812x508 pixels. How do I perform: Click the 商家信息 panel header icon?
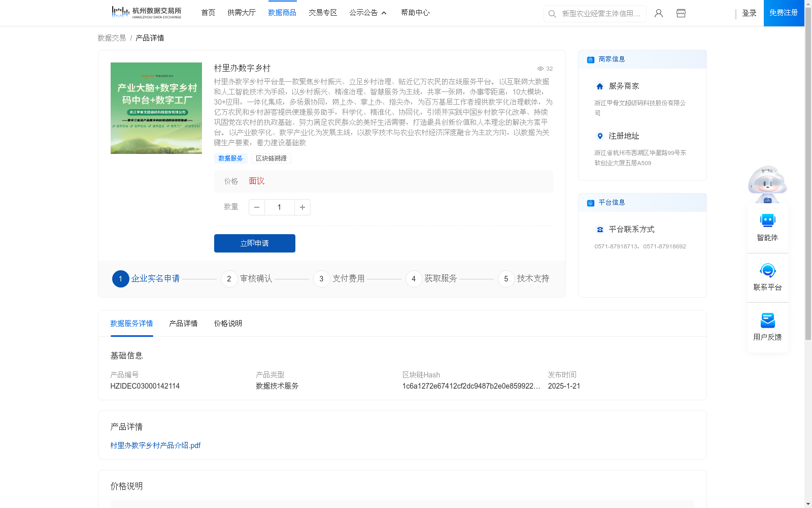(590, 59)
